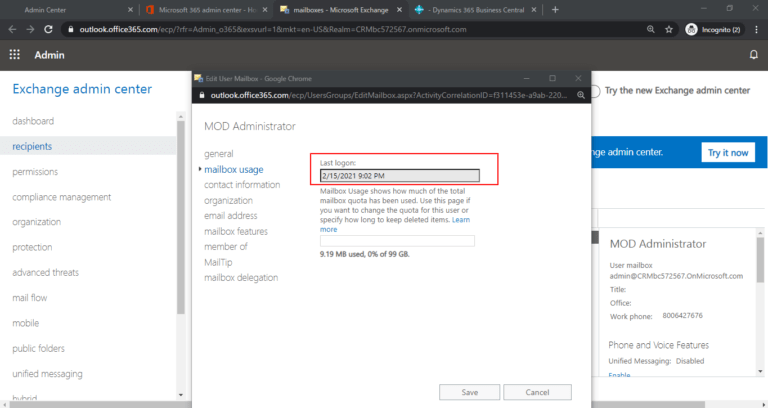Click the admin@CRMbc572567.OnMicrosoft.com address
The height and width of the screenshot is (408, 768).
pos(676,276)
